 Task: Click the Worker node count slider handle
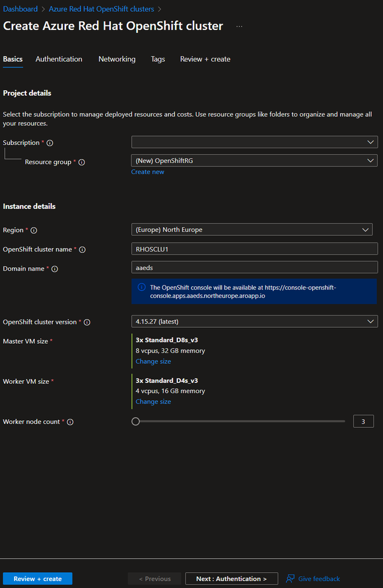(x=136, y=421)
